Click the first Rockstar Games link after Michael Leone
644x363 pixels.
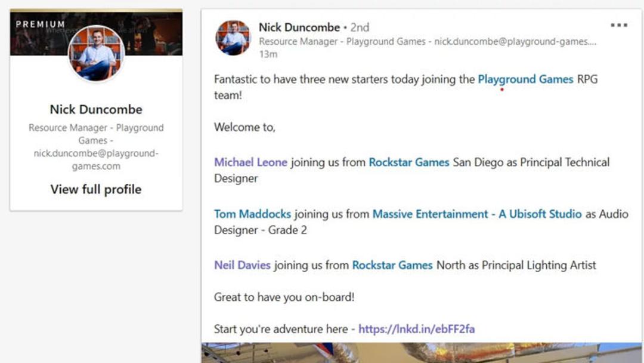tap(408, 162)
